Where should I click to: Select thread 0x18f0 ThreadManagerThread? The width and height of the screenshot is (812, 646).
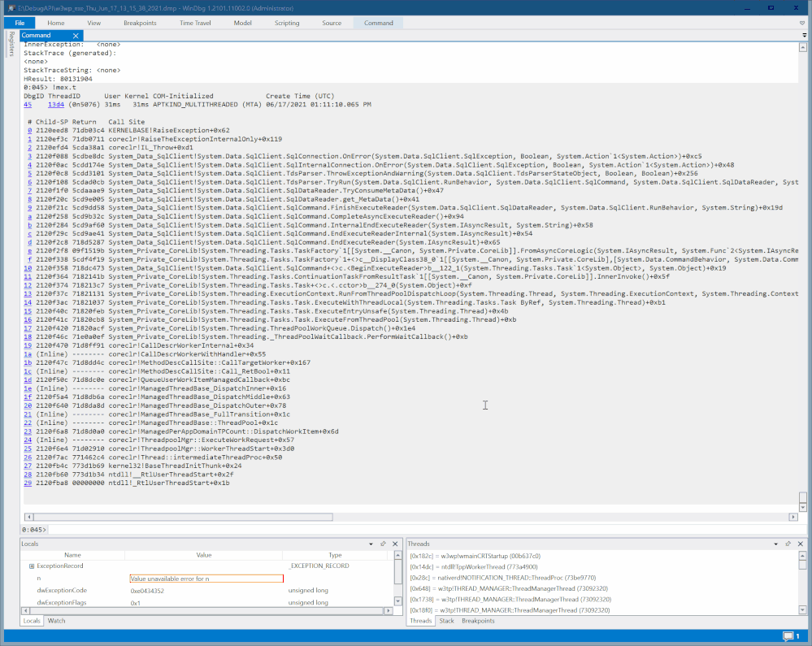click(510, 611)
